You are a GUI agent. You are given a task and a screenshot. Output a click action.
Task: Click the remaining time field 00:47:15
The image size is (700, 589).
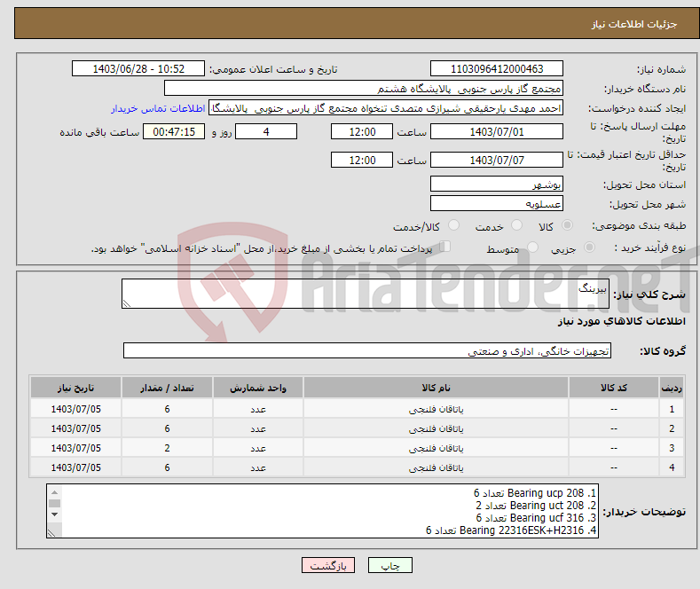tap(174, 131)
